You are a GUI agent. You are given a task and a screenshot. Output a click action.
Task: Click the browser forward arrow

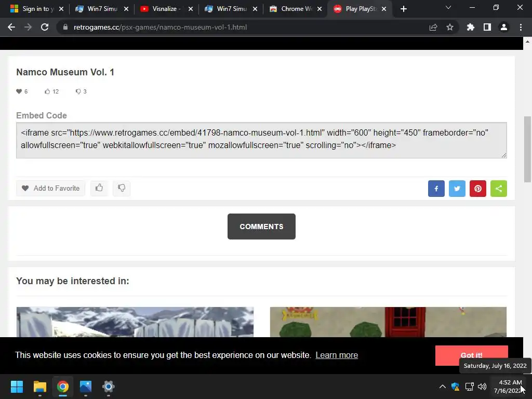pyautogui.click(x=28, y=27)
